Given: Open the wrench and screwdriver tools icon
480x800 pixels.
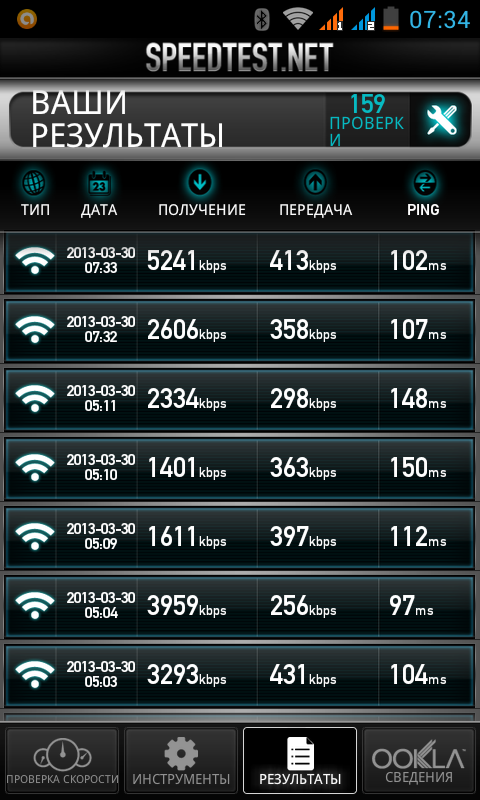Looking at the screenshot, I should coord(441,120).
